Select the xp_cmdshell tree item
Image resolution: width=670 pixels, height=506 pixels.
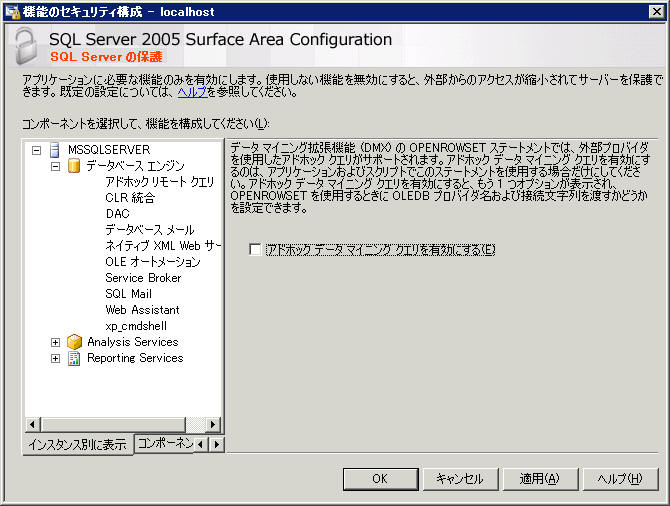pos(136,326)
